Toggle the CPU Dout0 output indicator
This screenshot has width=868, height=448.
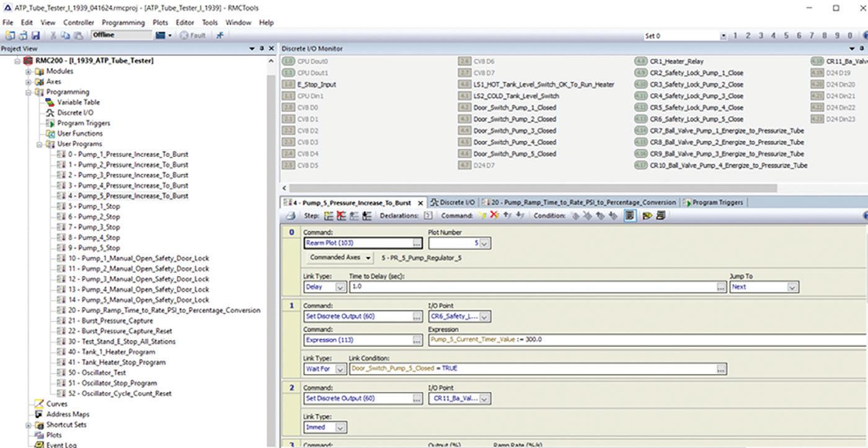click(288, 61)
